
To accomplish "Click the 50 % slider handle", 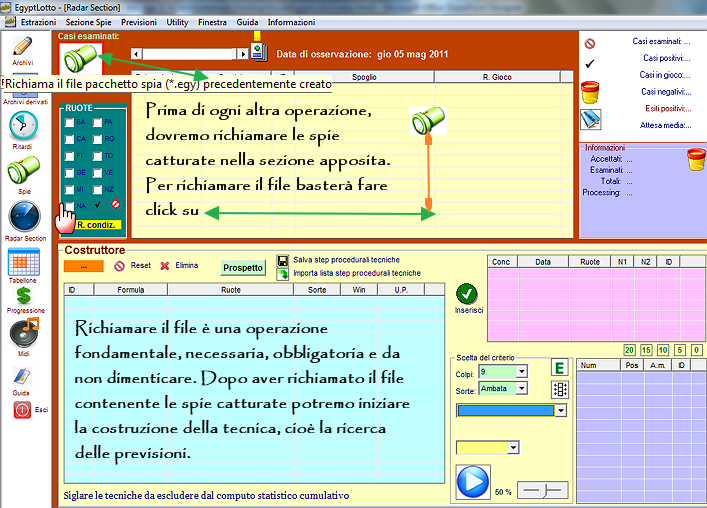I will 545,490.
